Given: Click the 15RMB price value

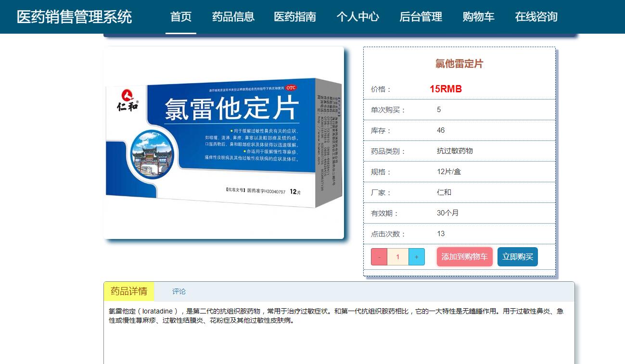Looking at the screenshot, I should 446,89.
